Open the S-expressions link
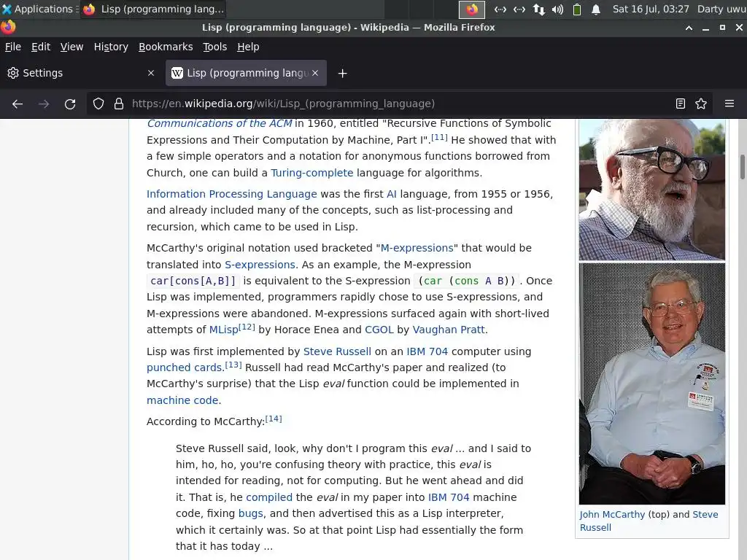This screenshot has height=560, width=747. click(260, 265)
